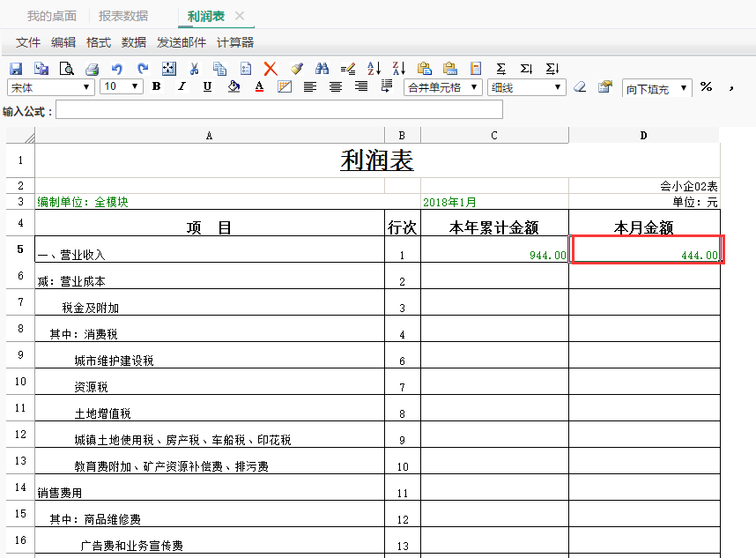This screenshot has width=756, height=558.
Task: Switch to 我的桌面 tab
Action: pyautogui.click(x=52, y=16)
